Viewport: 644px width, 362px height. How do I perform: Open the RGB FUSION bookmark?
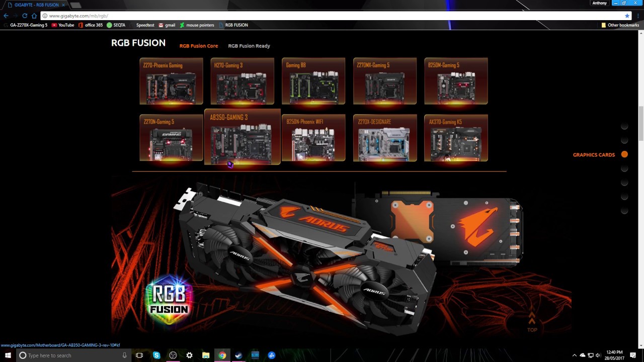click(x=233, y=25)
